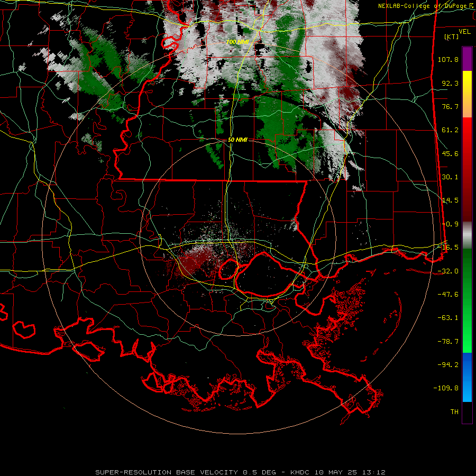Click the -94.2 velocity scale value

(x=448, y=364)
